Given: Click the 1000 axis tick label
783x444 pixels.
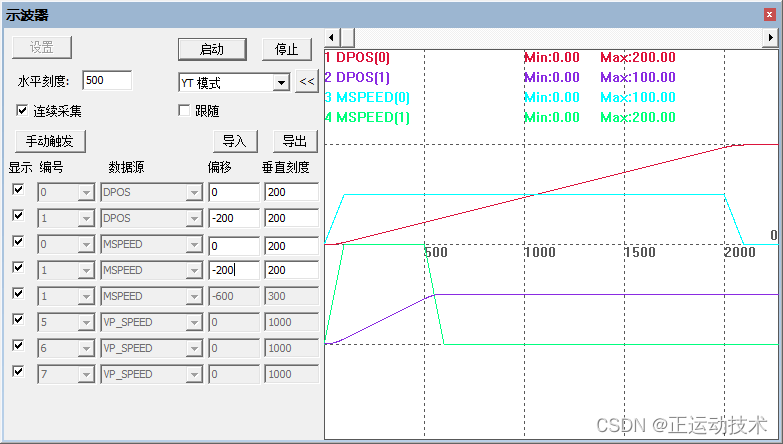Looking at the screenshot, I should [540, 252].
